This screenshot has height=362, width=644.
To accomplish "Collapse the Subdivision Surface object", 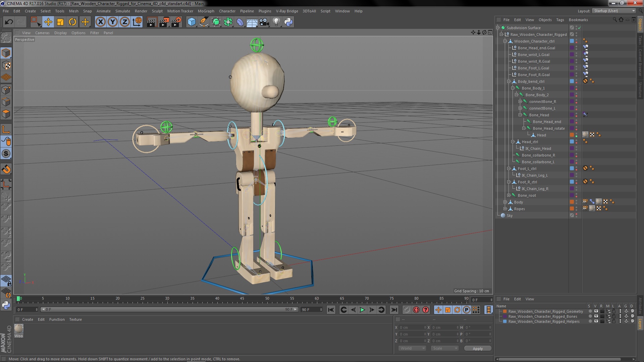I will (498, 28).
